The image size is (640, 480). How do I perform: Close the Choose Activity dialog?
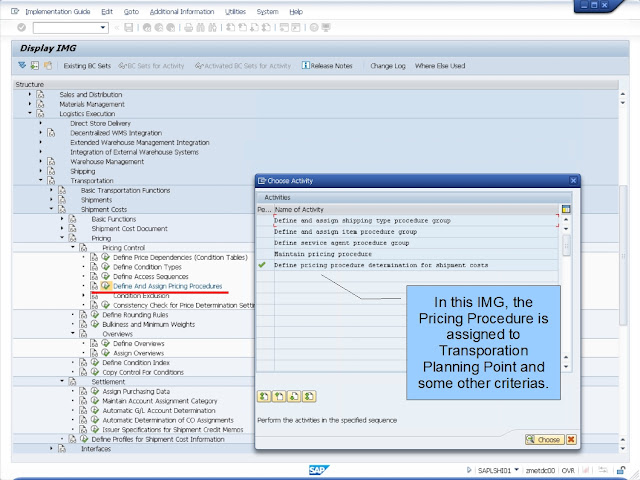click(x=573, y=180)
